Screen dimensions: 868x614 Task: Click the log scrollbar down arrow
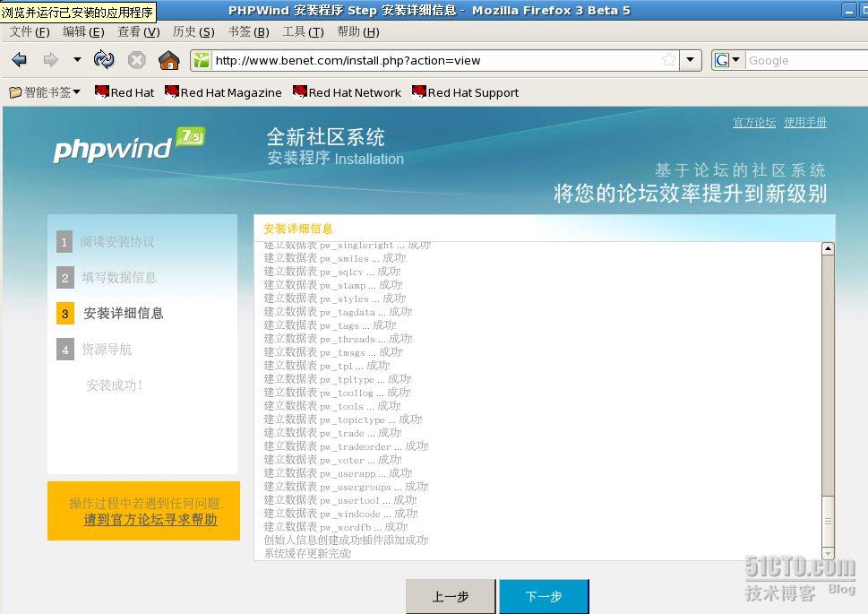[828, 553]
